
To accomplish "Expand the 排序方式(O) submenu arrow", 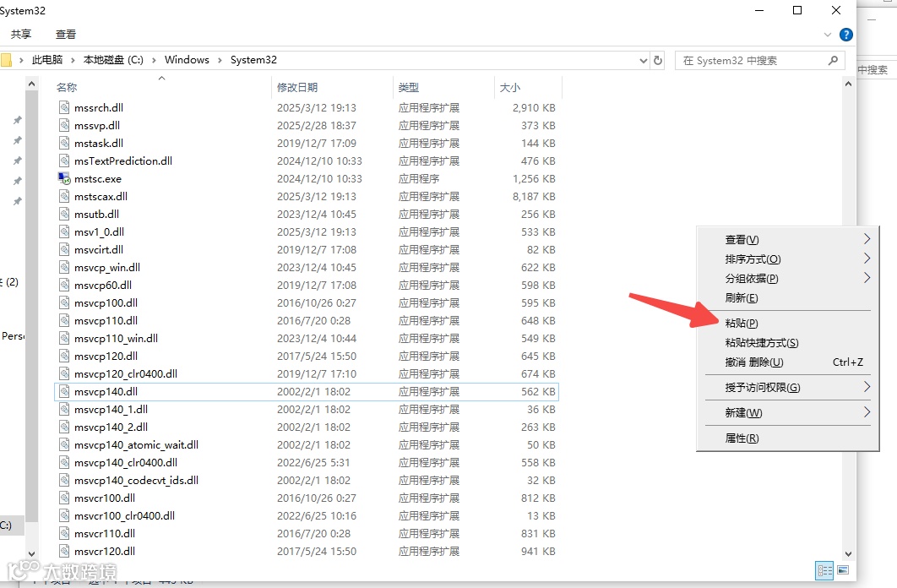I will coord(867,259).
